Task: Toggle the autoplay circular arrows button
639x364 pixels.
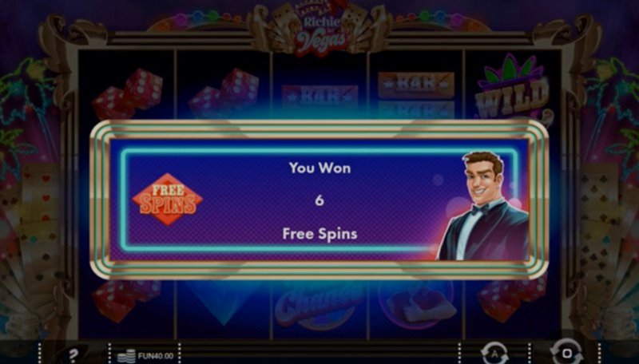Action: click(494, 353)
